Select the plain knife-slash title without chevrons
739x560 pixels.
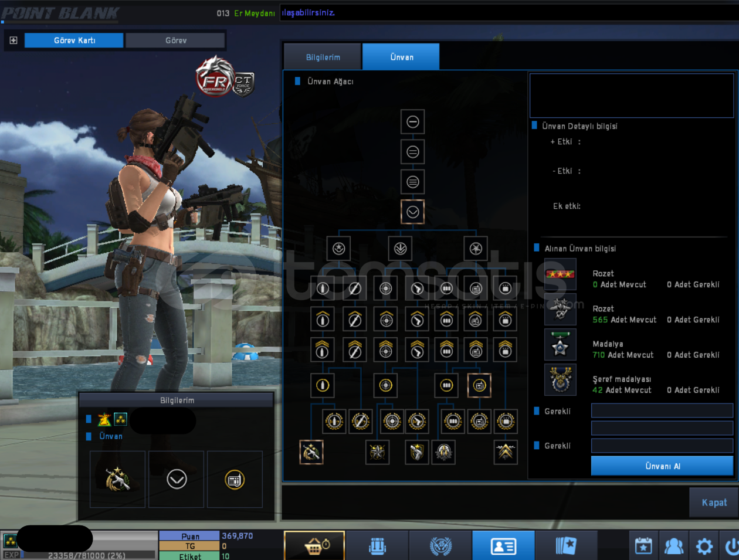point(355,289)
